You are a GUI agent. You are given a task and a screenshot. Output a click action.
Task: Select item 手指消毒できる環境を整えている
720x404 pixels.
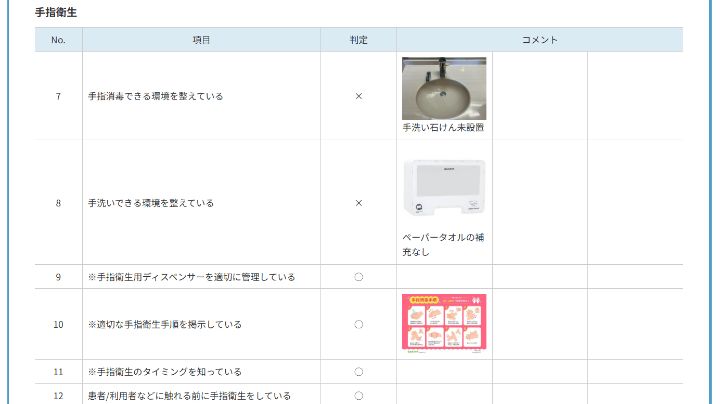point(155,96)
